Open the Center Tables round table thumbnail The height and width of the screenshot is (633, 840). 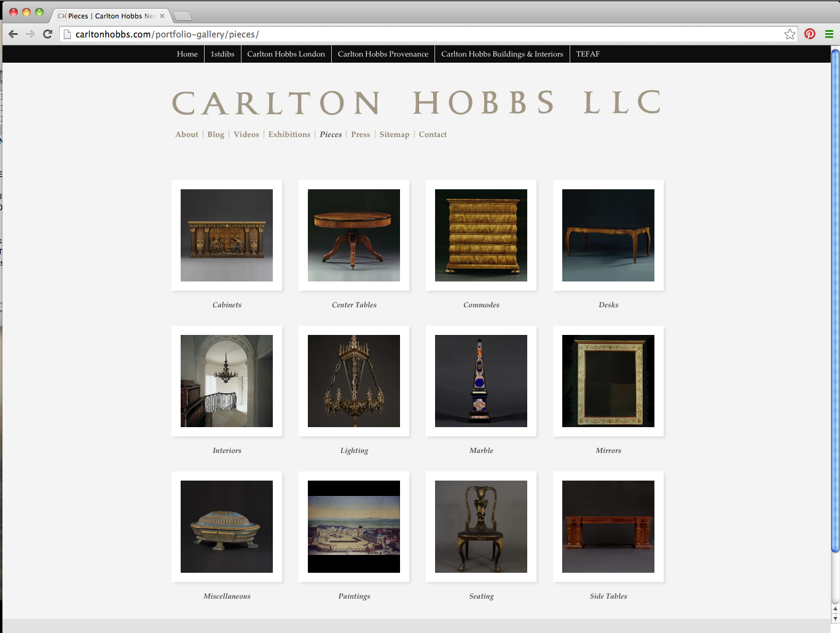(354, 235)
